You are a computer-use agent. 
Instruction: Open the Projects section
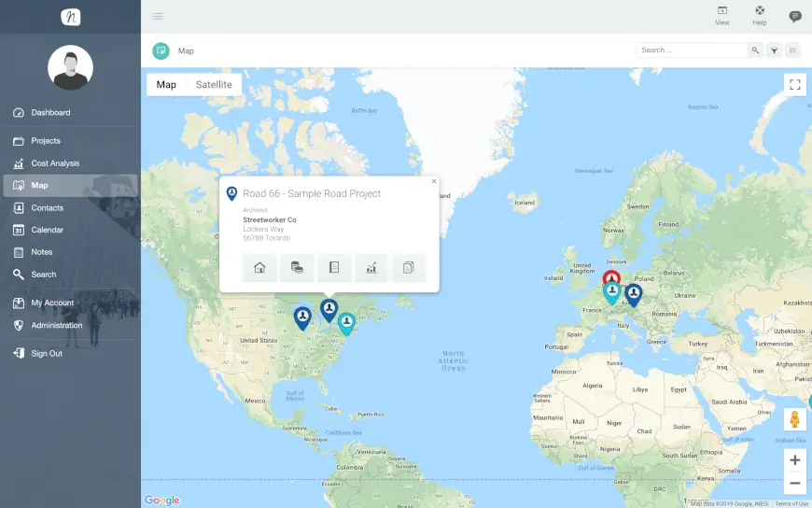point(46,141)
